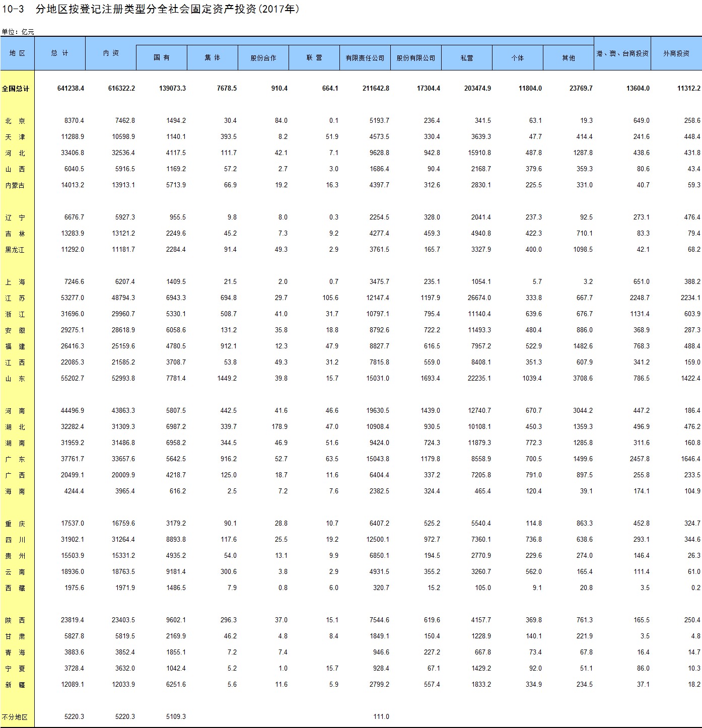This screenshot has width=702, height=728.
Task: Select the 广东 row label
Action: tap(15, 459)
